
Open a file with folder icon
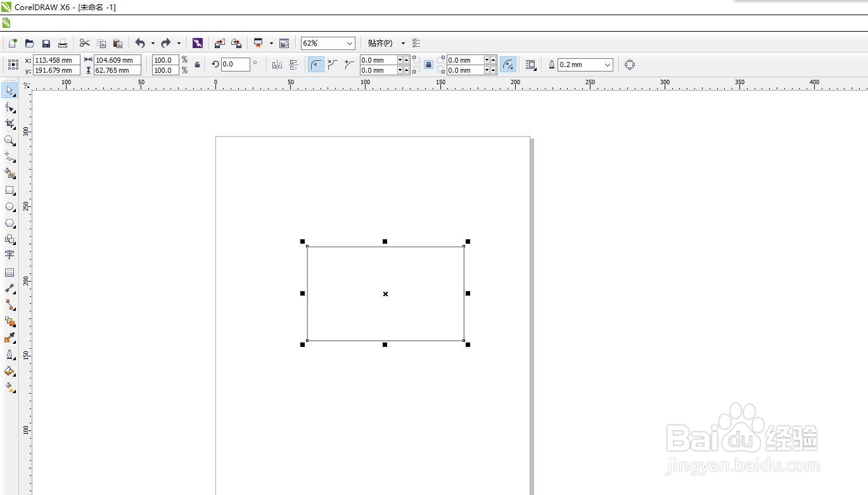[29, 43]
